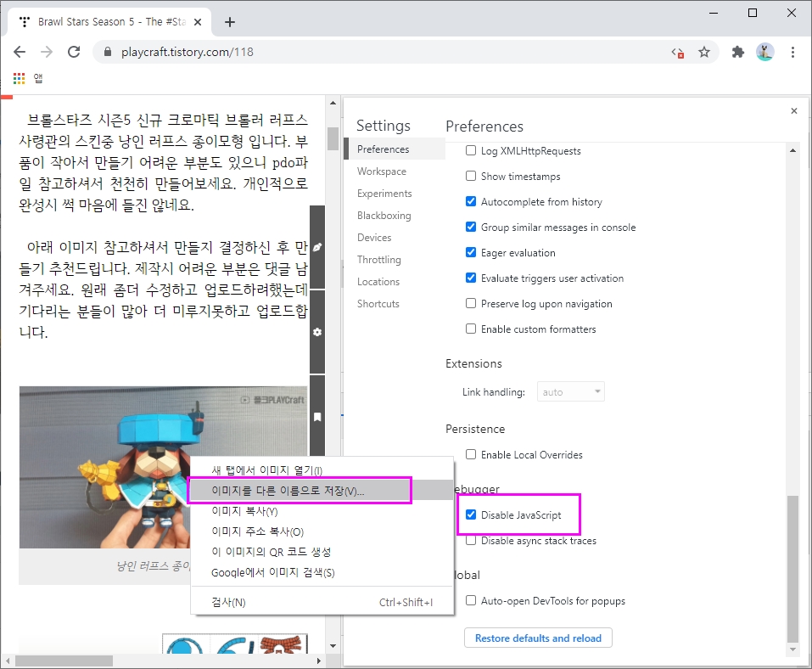Viewport: 812px width, 669px height.
Task: Click the papercraft template image below
Action: pos(235,644)
